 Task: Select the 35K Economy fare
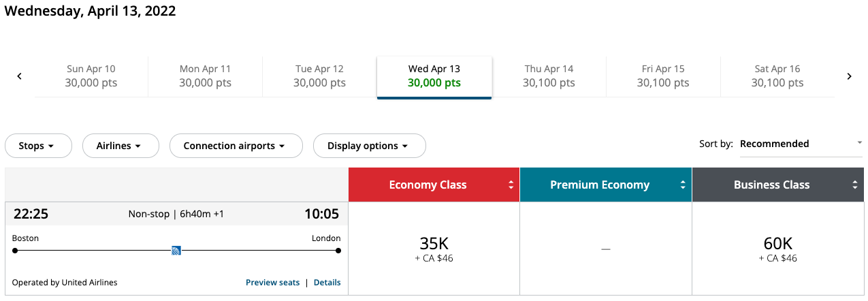coord(434,249)
